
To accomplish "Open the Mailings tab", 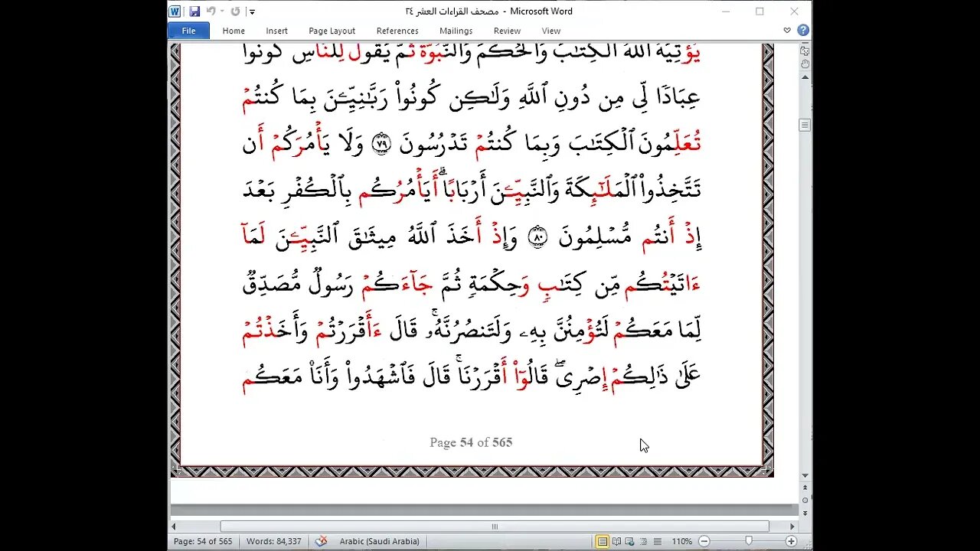I will pos(456,31).
